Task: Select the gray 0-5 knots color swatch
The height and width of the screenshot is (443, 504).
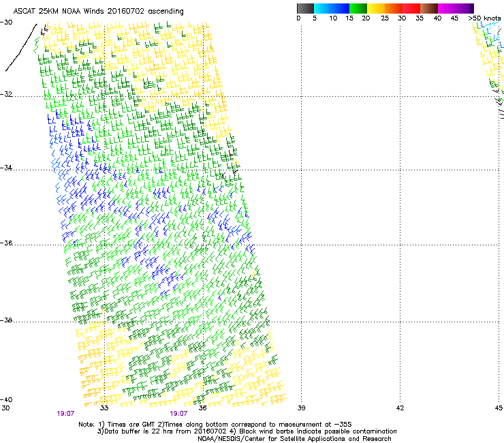Action: (305, 8)
